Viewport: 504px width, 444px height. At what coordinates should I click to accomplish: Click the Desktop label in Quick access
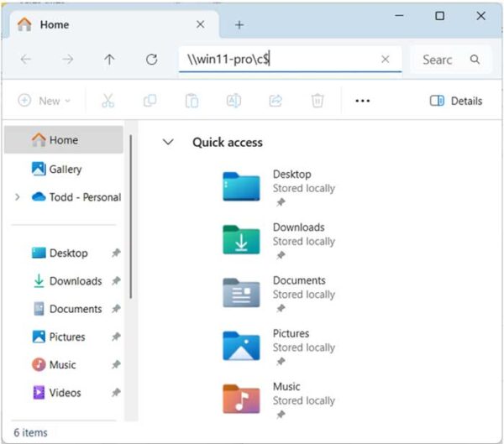pyautogui.click(x=291, y=174)
